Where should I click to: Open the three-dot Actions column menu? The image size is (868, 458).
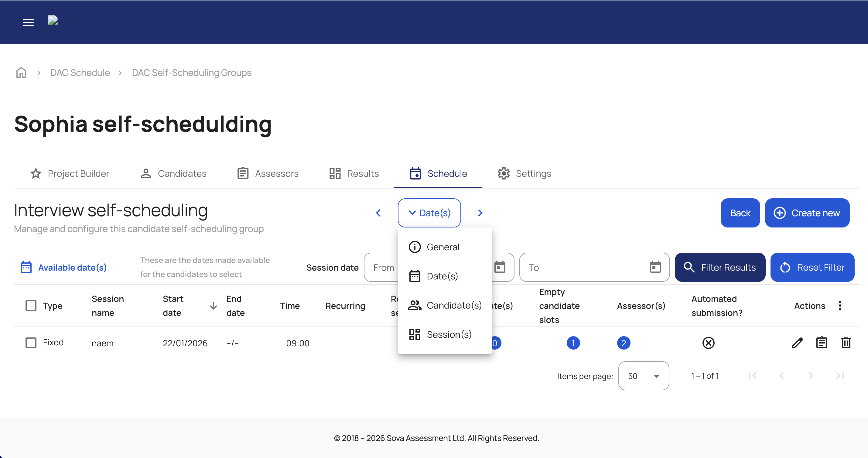coord(840,306)
